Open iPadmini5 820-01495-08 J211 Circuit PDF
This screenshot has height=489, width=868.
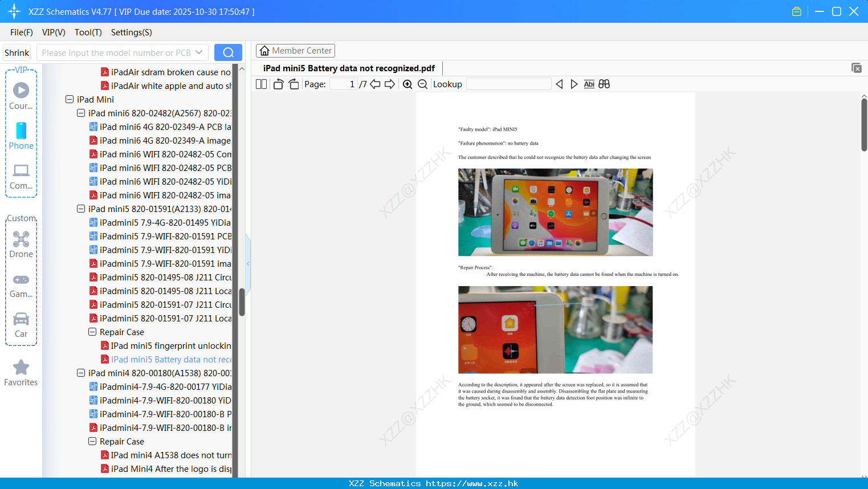[x=160, y=277]
